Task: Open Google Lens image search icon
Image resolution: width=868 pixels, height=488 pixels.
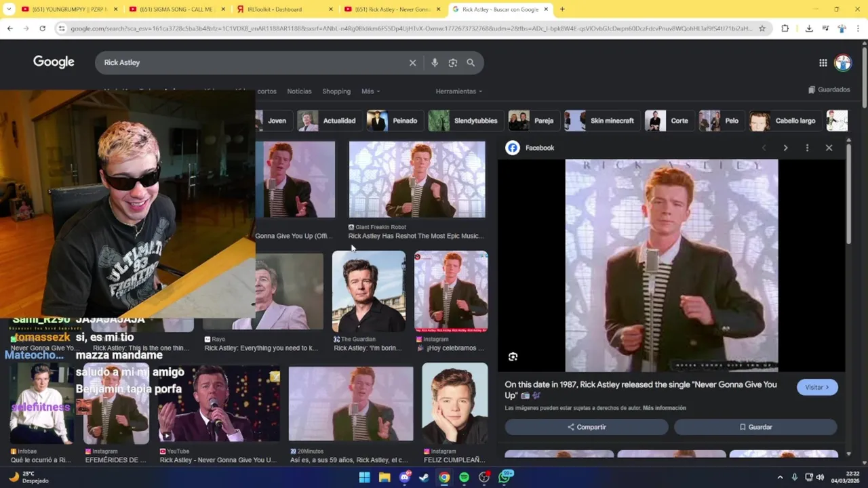Action: [x=453, y=62]
